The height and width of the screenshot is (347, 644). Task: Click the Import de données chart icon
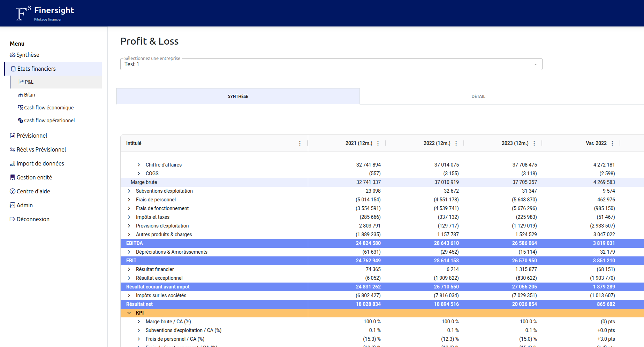13,163
